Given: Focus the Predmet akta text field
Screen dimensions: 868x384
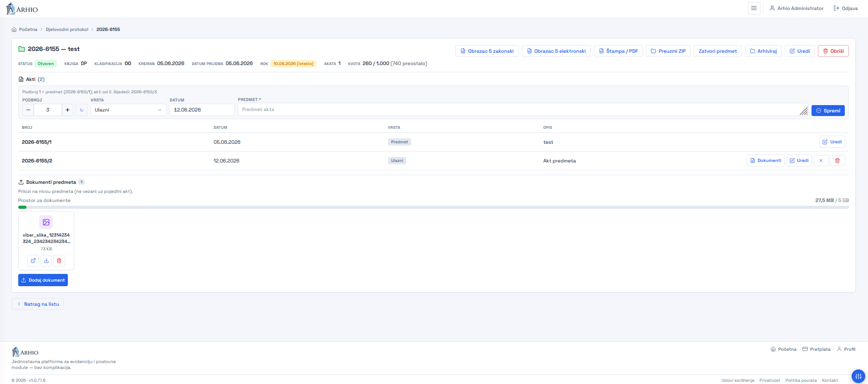Looking at the screenshot, I should [x=523, y=110].
